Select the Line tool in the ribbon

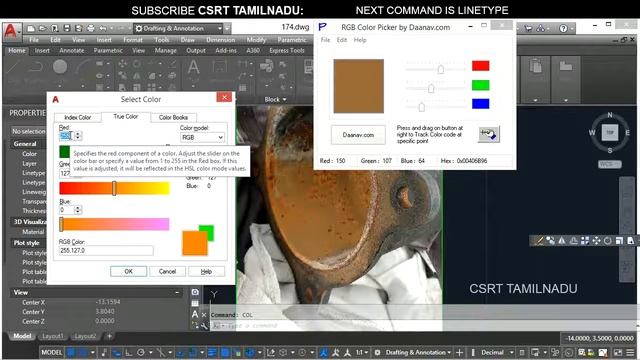[x=13, y=67]
